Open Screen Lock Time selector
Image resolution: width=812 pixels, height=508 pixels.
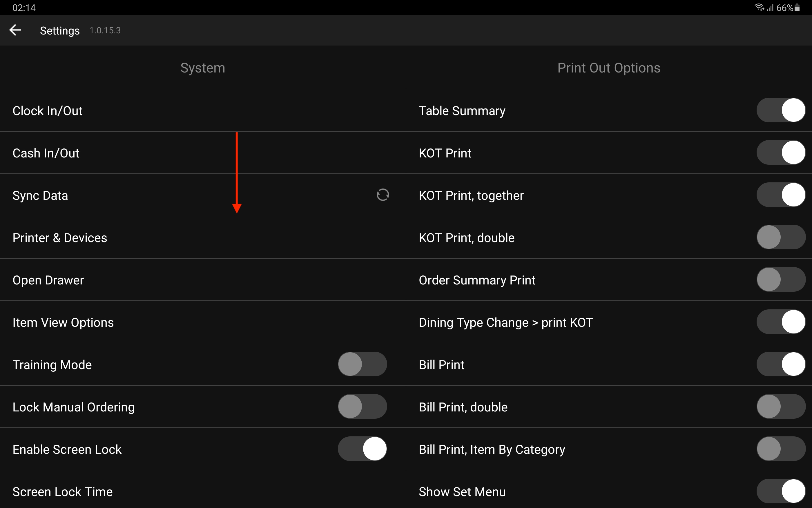tap(62, 492)
